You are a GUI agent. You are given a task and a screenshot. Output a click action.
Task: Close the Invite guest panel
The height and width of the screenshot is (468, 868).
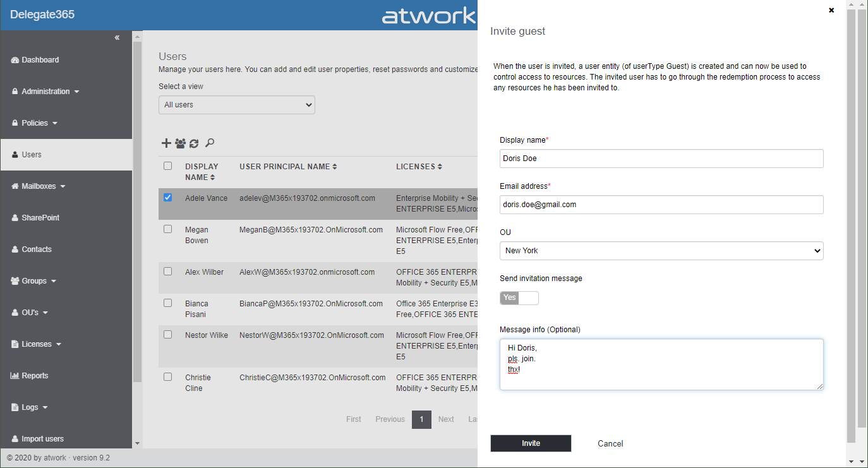(x=831, y=10)
